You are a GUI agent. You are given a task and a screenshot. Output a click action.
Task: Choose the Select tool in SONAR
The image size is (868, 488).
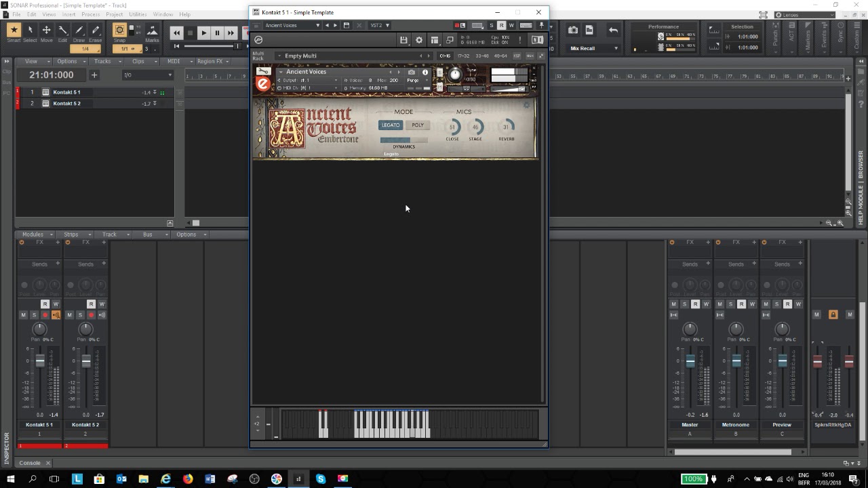(x=30, y=30)
